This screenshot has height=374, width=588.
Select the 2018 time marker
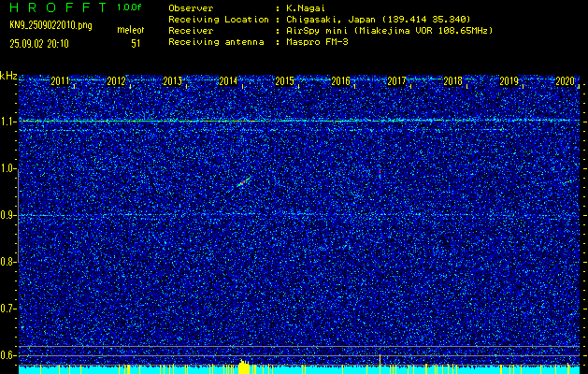pyautogui.click(x=453, y=81)
